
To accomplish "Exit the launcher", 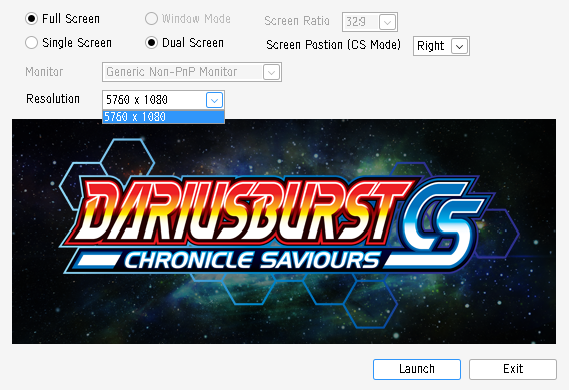I will coord(513,369).
